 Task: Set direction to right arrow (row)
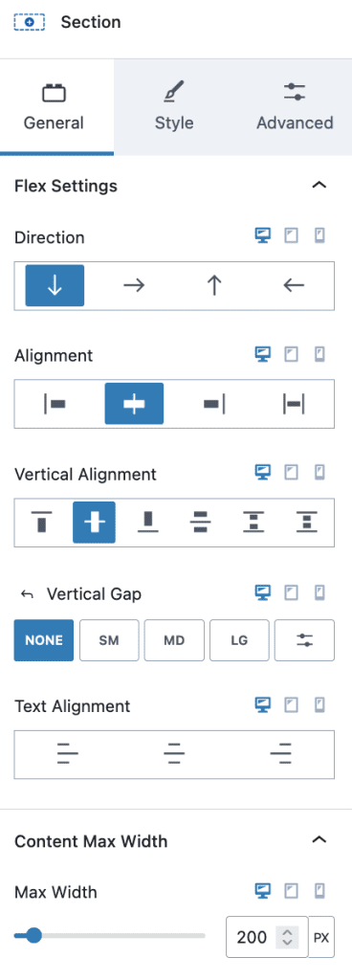click(134, 285)
